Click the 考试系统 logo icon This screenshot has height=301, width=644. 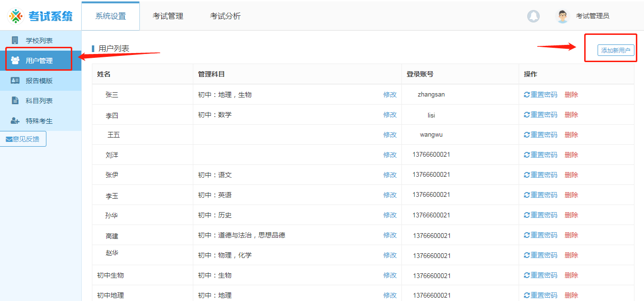point(16,15)
